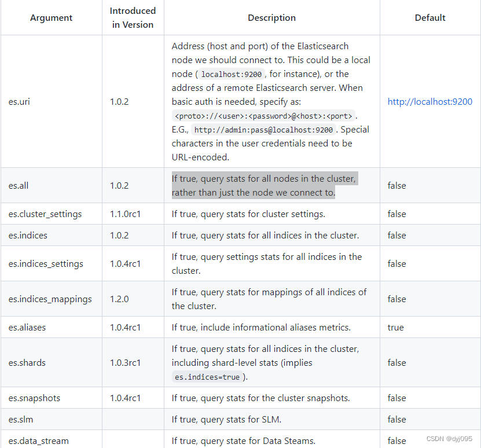Viewport: 481px width, 448px height.
Task: Click the Default column header
Action: pos(430,18)
